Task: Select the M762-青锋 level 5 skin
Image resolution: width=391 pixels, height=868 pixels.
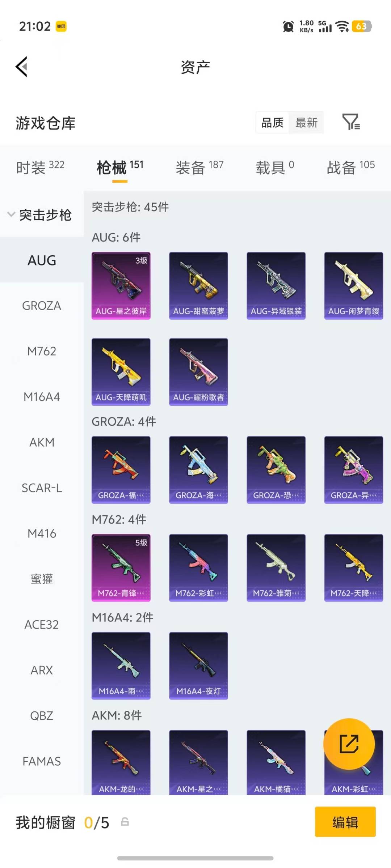Action: (x=121, y=568)
